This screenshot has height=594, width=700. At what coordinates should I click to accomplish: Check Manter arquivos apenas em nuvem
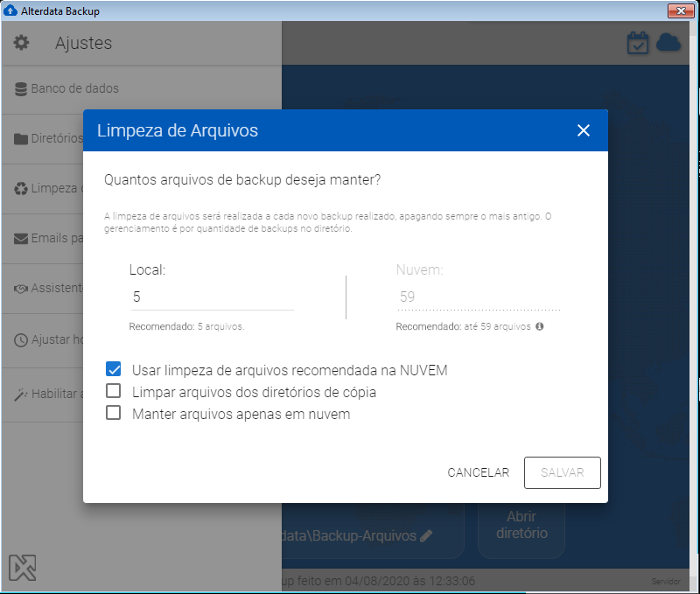[x=114, y=413]
